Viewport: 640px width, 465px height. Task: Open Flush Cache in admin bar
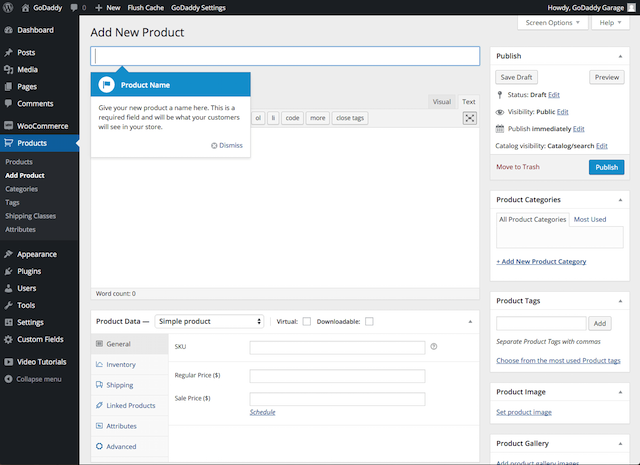pos(146,7)
